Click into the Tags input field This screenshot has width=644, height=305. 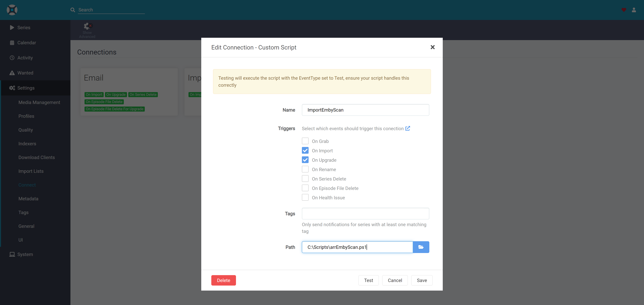pyautogui.click(x=365, y=214)
